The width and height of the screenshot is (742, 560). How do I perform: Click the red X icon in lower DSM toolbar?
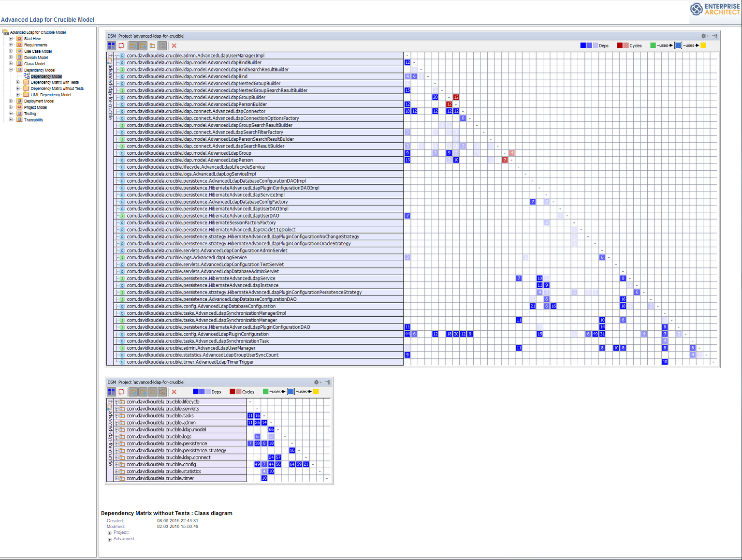tap(174, 392)
